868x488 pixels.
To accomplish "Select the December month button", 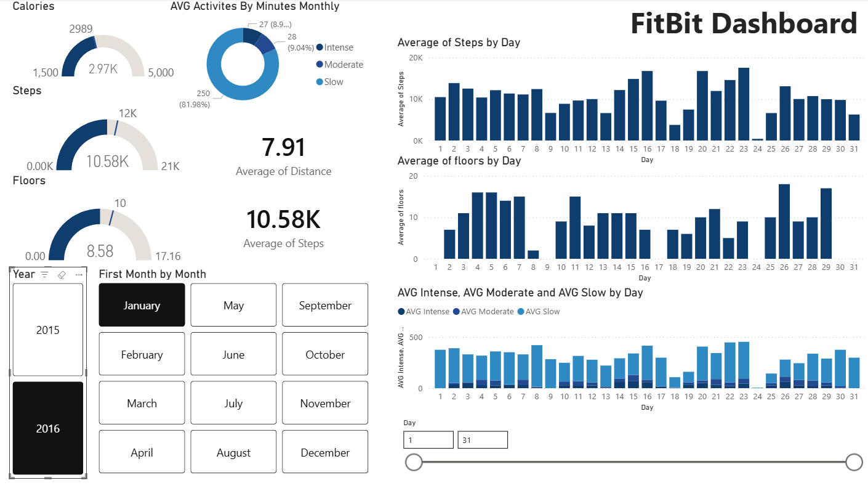I will pos(325,452).
